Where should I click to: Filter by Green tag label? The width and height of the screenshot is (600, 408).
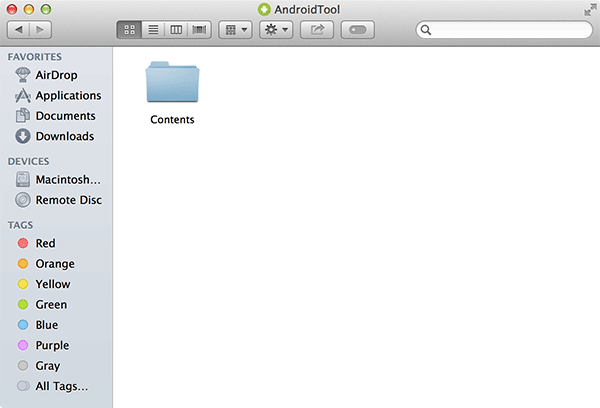pos(51,305)
